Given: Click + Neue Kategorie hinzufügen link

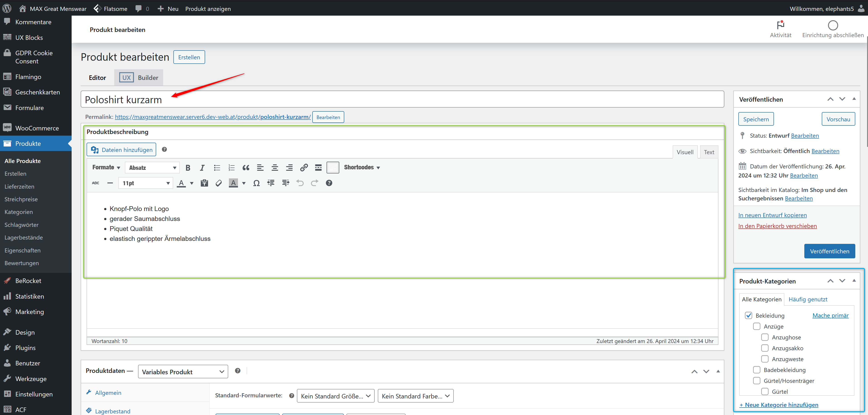Looking at the screenshot, I should [x=779, y=405].
